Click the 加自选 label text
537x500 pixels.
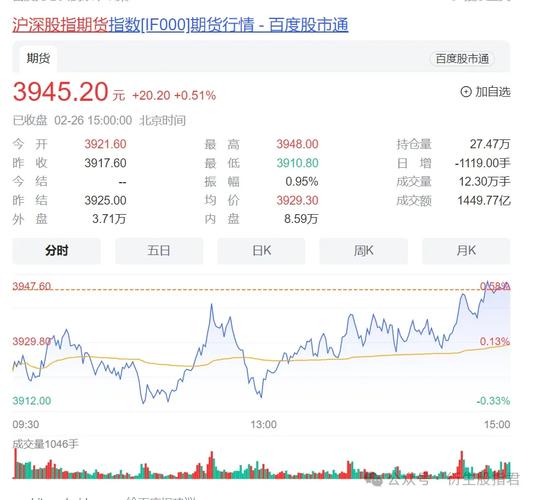click(493, 92)
